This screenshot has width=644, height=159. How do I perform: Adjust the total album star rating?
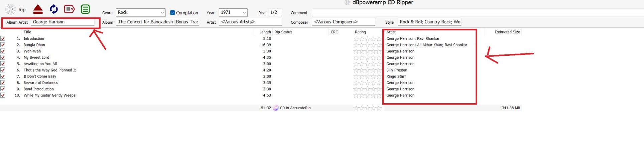(x=367, y=108)
